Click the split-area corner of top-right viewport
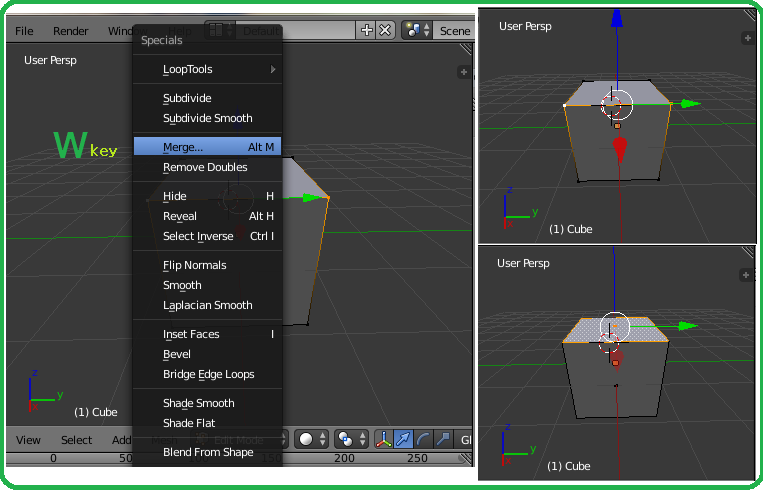Viewport: 763px width, 490px height. point(749,16)
